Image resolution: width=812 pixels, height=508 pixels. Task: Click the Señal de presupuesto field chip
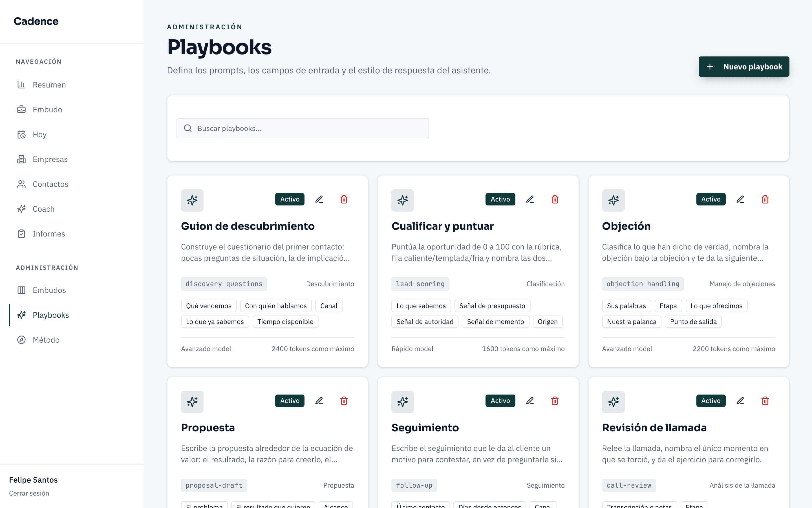(492, 306)
